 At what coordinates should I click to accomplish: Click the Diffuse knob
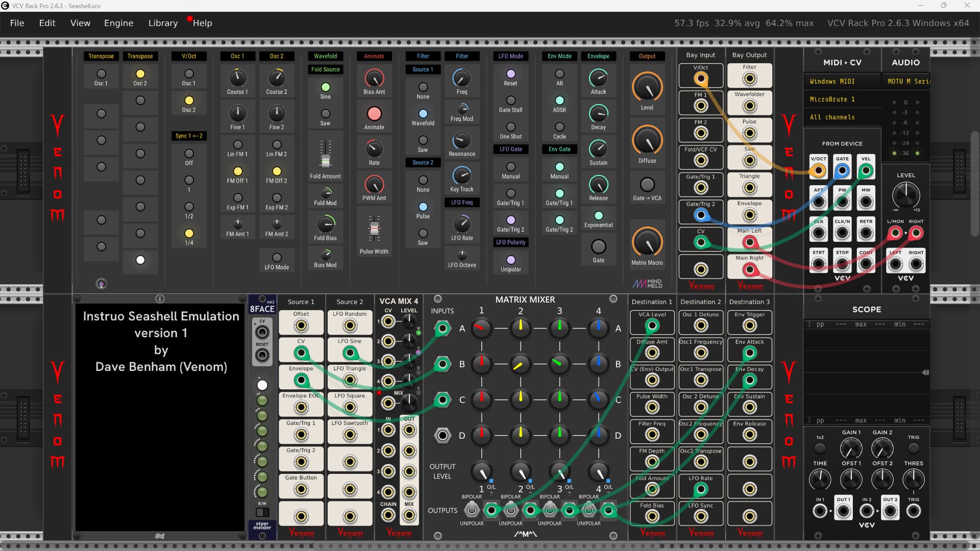[647, 140]
